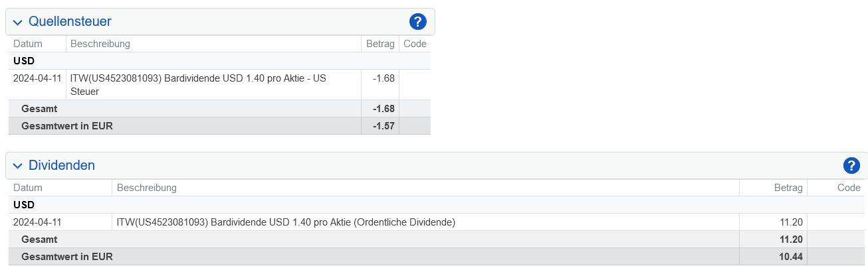
Task: Sort by Datum in Quellensteuer table
Action: coord(28,44)
